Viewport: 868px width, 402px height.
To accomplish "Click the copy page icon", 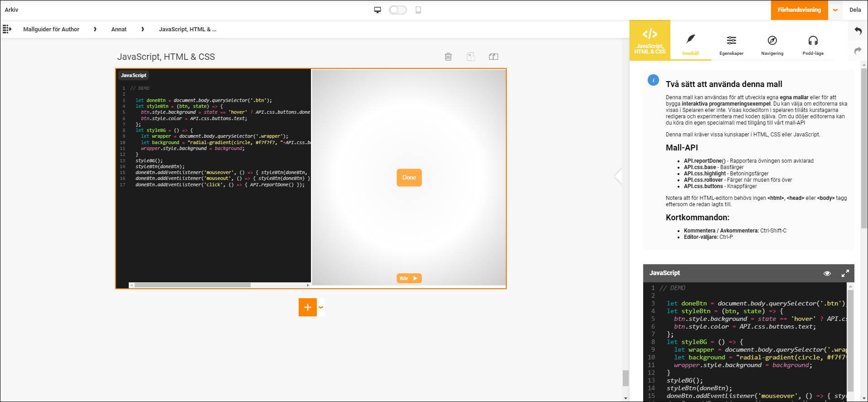I will coord(471,57).
